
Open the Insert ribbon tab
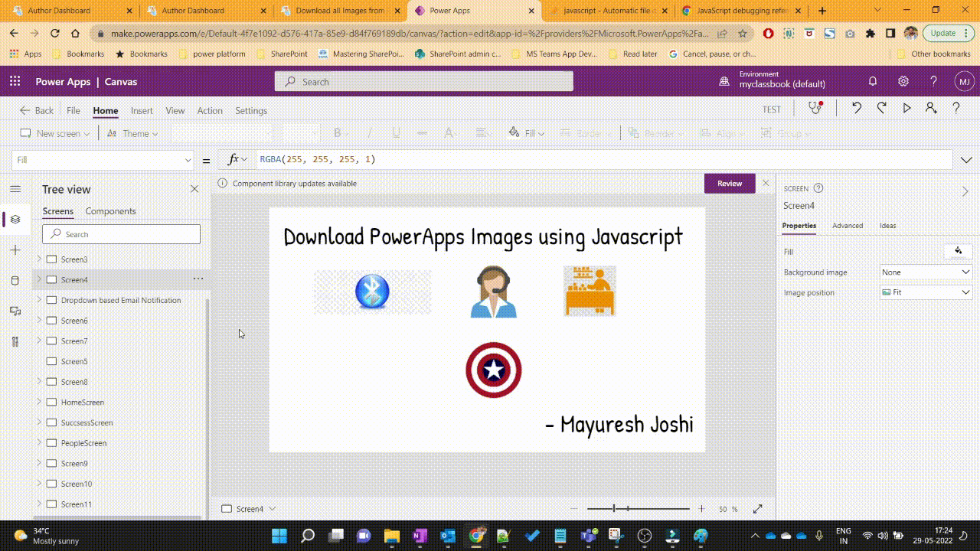tap(142, 110)
